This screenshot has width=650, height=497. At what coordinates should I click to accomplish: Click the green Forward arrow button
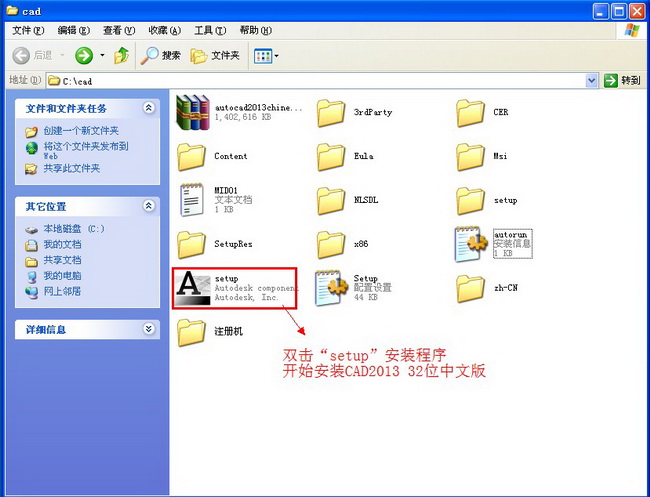pyautogui.click(x=84, y=55)
